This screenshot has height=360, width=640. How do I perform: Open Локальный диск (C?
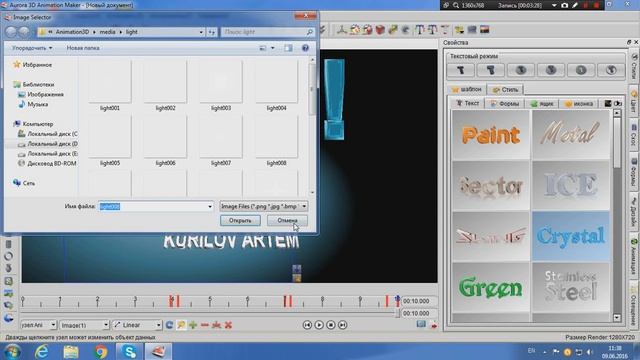click(52, 134)
